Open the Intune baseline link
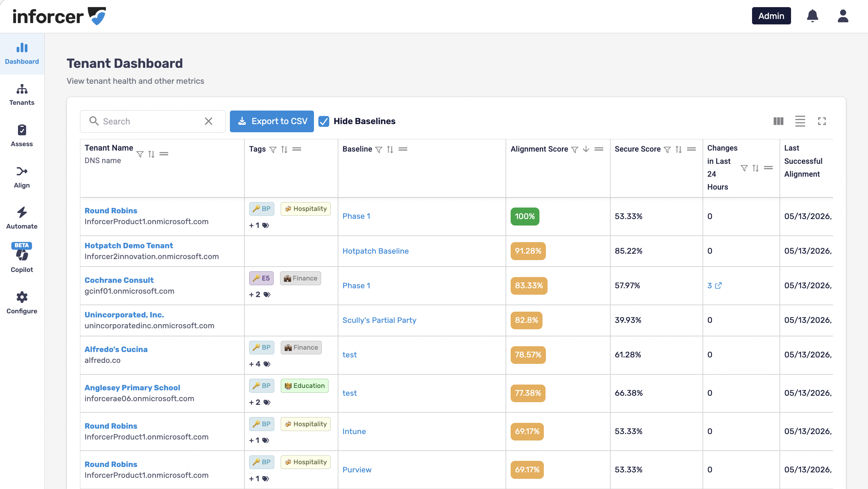Viewport: 868px width, 489px height. [x=354, y=431]
